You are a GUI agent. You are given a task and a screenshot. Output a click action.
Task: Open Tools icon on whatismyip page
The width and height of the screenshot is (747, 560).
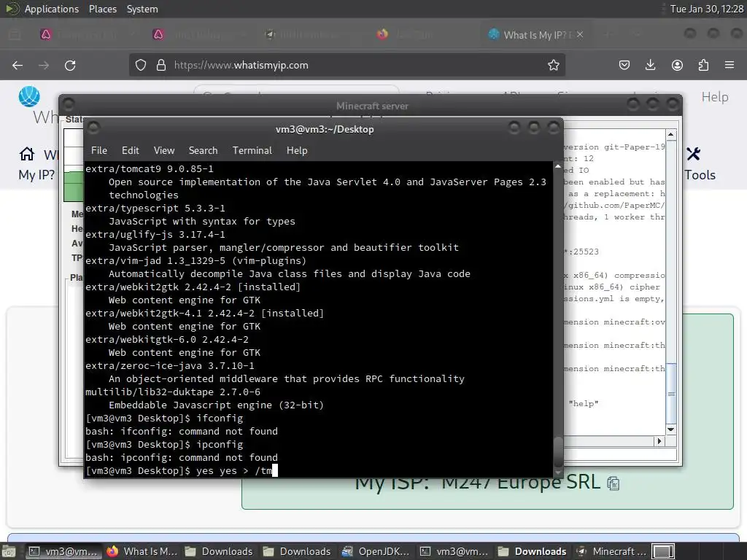click(694, 154)
